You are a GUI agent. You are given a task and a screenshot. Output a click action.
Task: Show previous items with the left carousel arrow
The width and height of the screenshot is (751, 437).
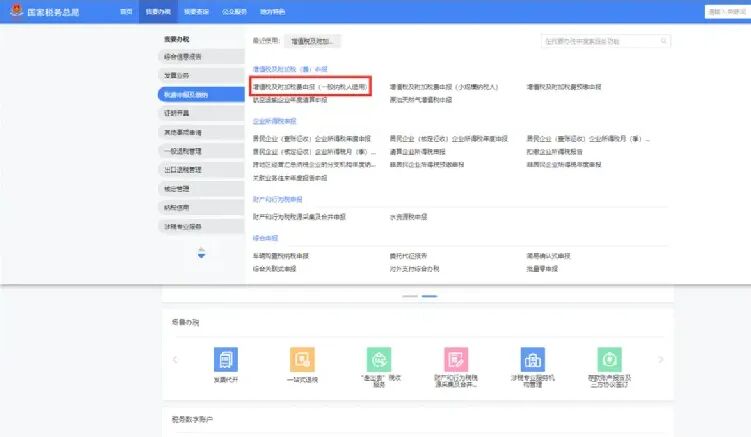[x=175, y=359]
